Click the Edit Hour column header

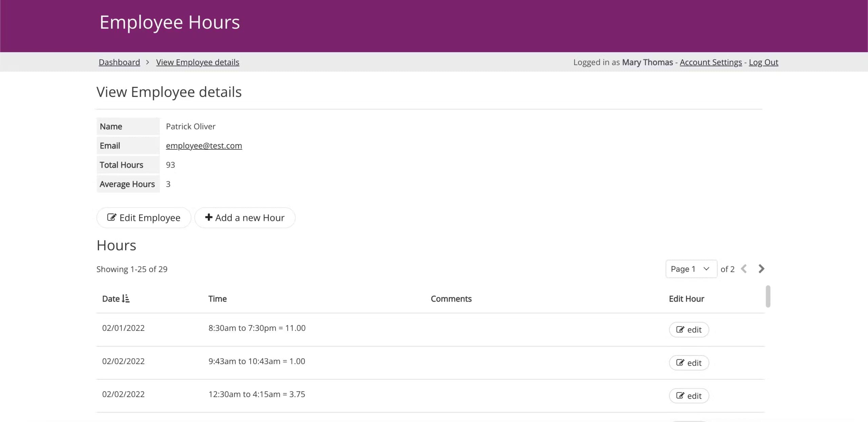686,299
